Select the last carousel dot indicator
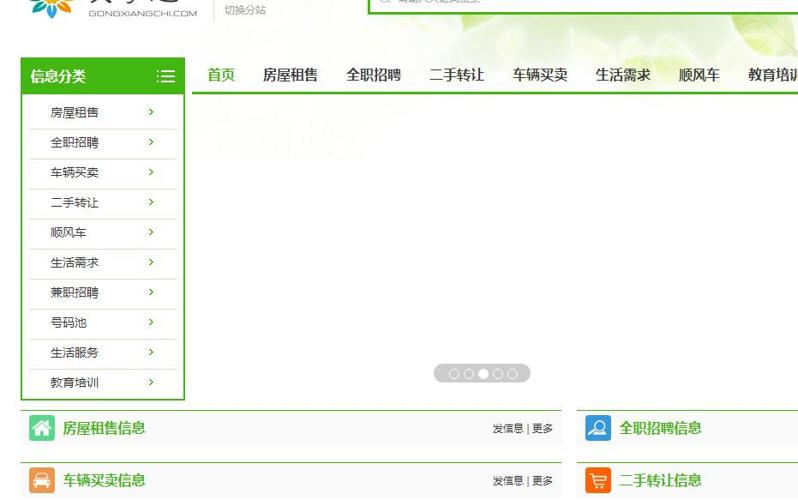 (x=512, y=373)
